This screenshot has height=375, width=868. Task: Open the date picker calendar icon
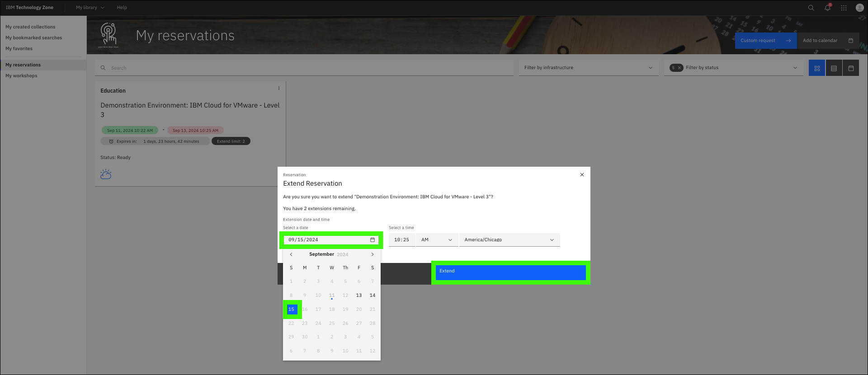pyautogui.click(x=373, y=240)
